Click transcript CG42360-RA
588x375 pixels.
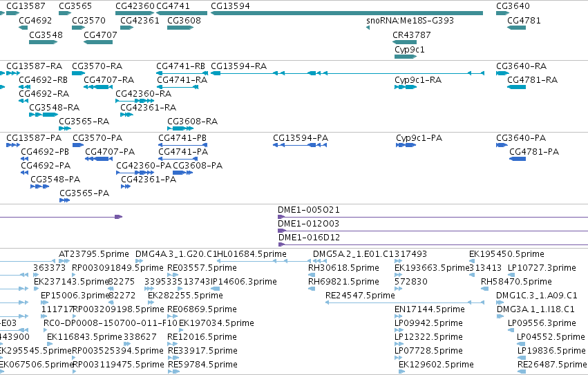[x=135, y=101]
